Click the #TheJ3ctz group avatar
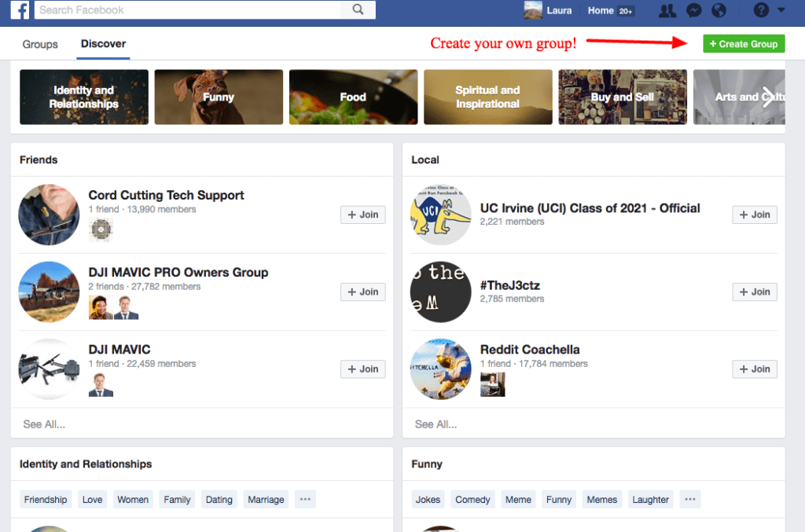 click(440, 292)
